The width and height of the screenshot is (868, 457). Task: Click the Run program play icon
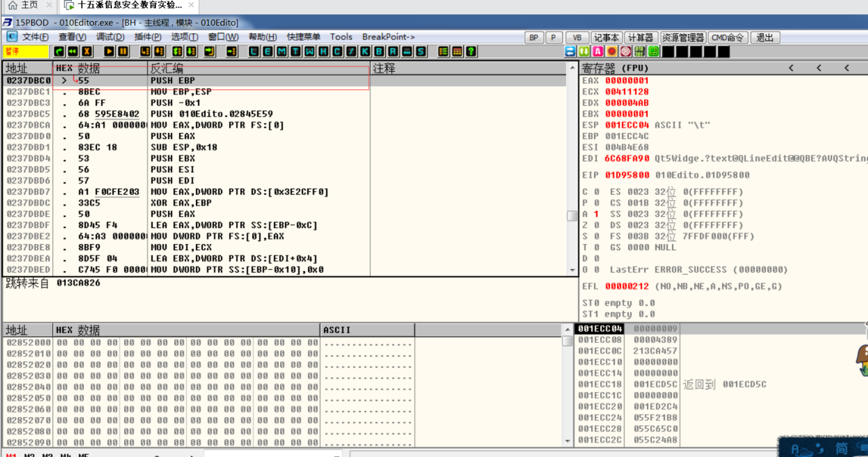pos(109,52)
